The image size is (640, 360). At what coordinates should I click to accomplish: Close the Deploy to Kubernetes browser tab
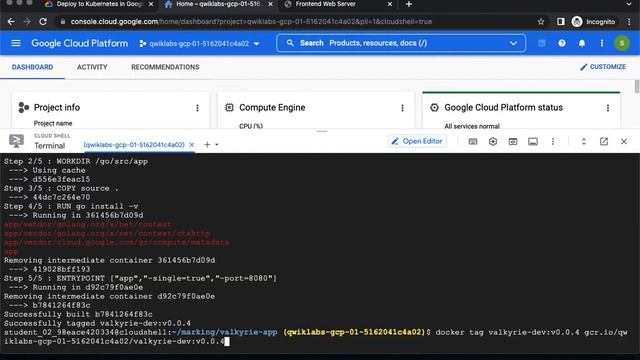click(x=151, y=4)
